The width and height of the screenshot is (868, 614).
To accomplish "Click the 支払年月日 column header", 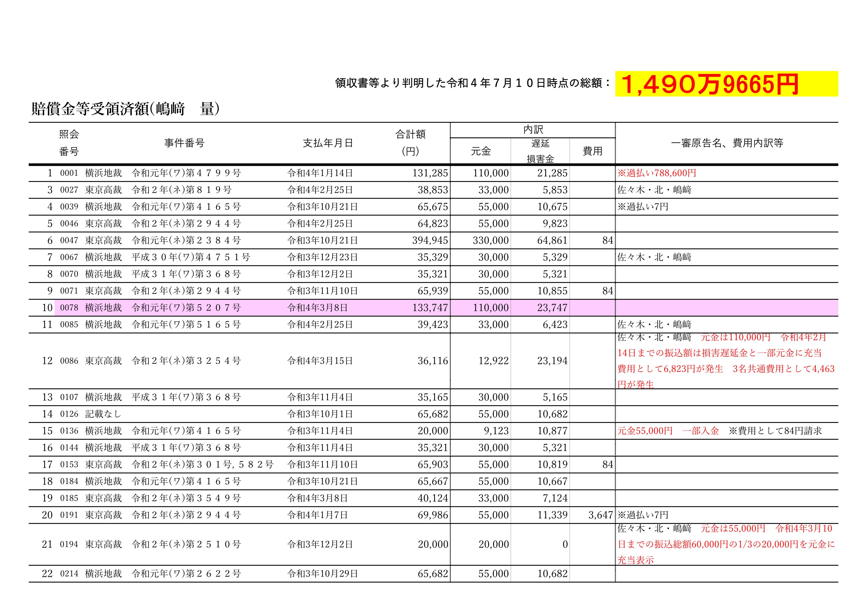I will 328,143.
